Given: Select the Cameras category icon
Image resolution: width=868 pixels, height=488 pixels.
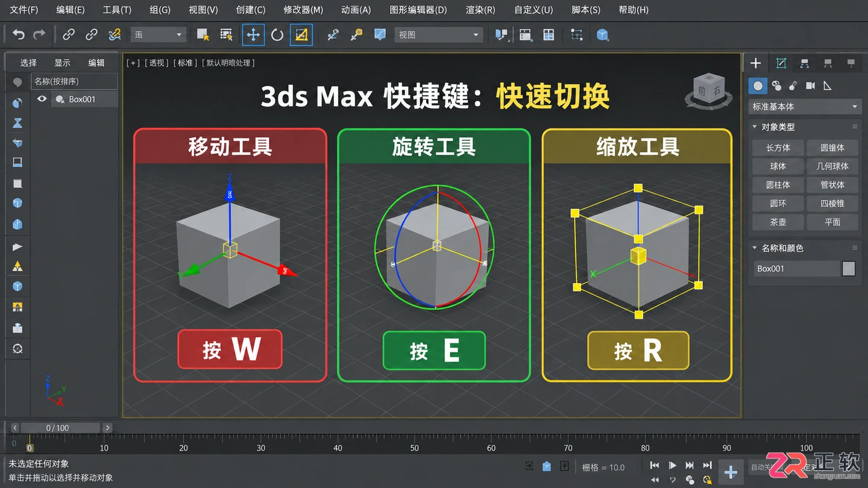Looking at the screenshot, I should click(x=811, y=86).
